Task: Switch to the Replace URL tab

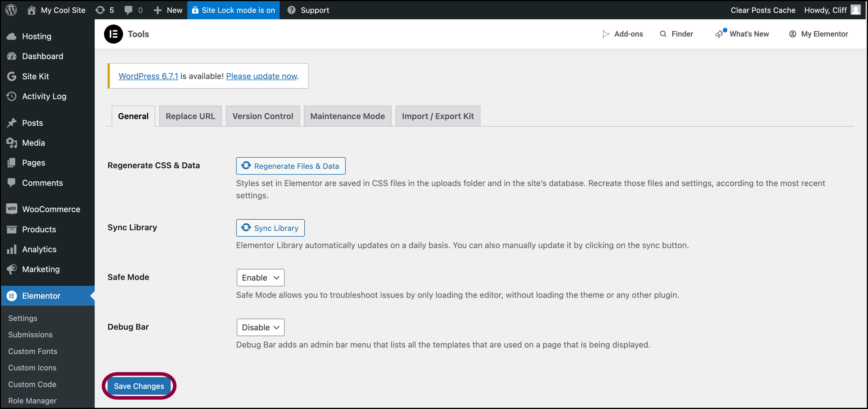Action: click(x=190, y=116)
